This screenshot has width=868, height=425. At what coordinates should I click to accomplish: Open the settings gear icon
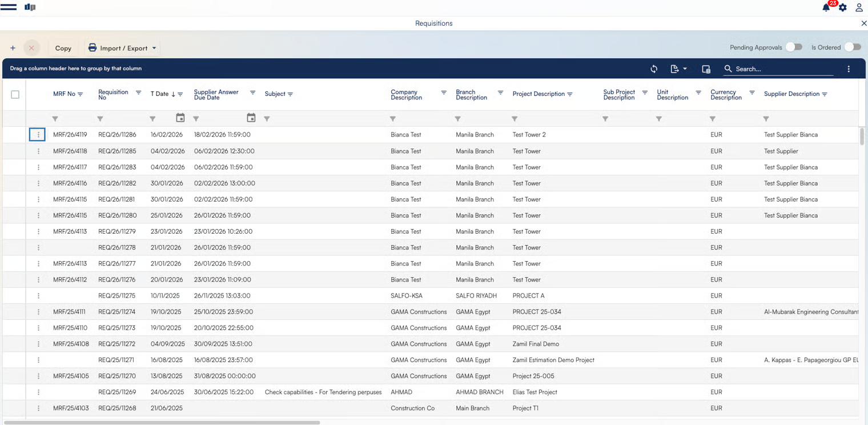[843, 8]
